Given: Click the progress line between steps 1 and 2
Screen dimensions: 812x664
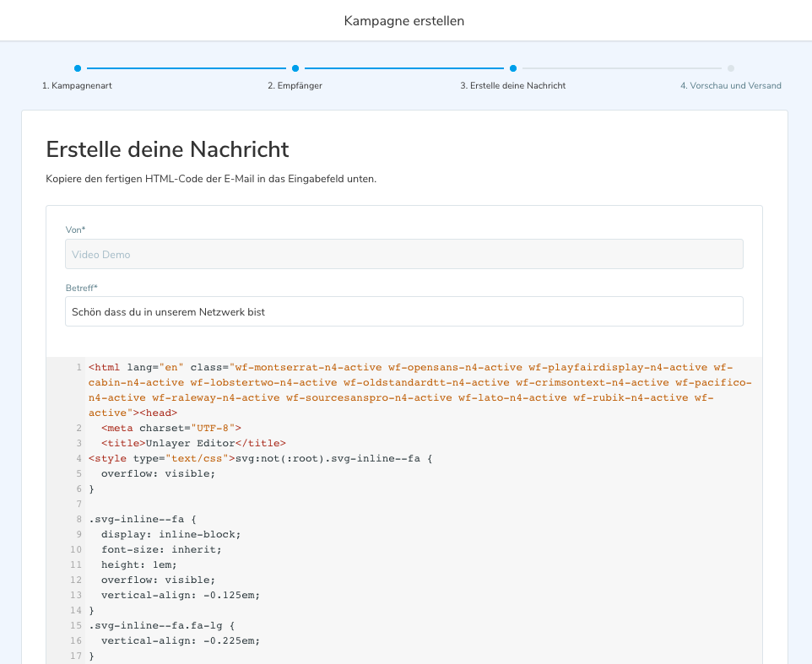Looking at the screenshot, I should (x=186, y=68).
